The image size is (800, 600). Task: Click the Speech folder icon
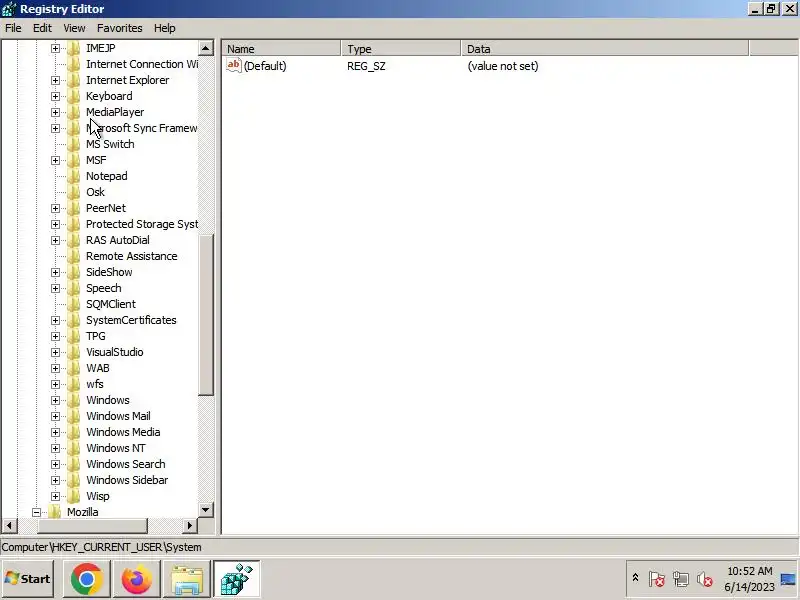click(x=74, y=288)
